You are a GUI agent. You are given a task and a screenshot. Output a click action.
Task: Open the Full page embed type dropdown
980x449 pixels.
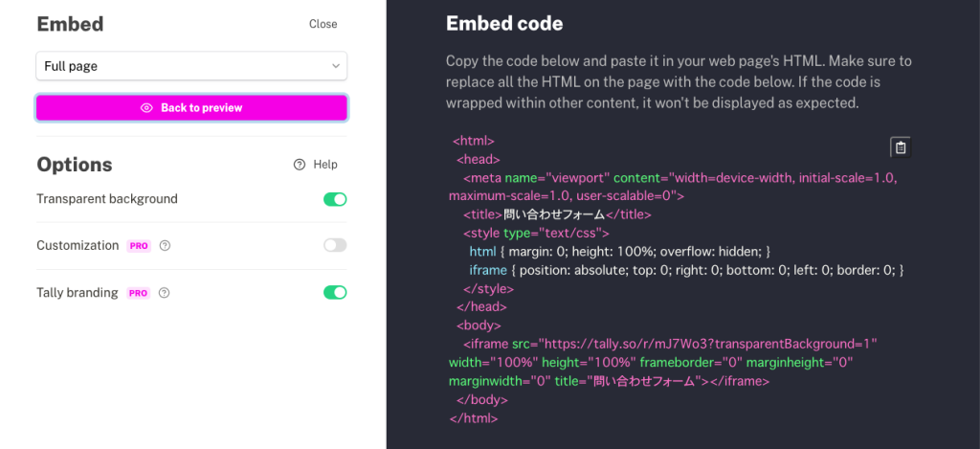(191, 66)
